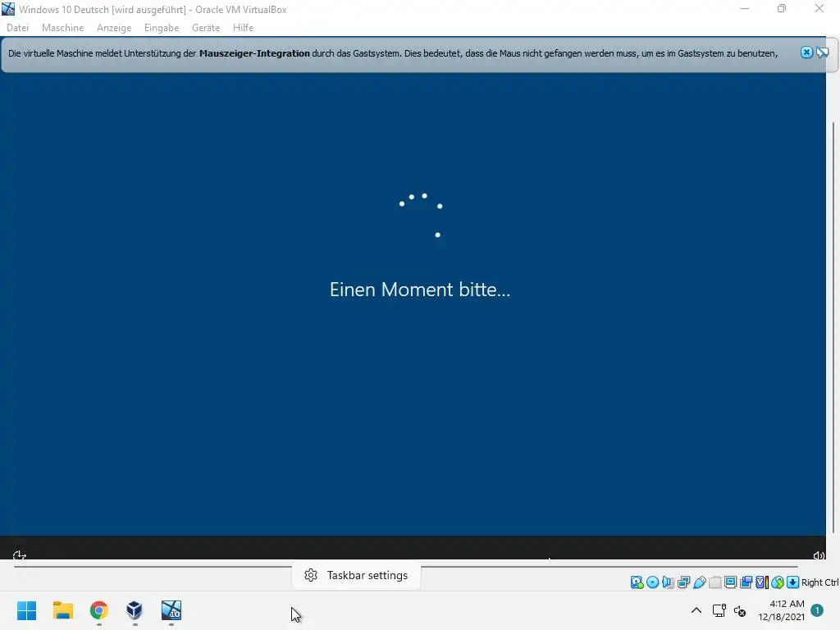The width and height of the screenshot is (840, 630).
Task: Dismiss the Mauszeiger-Integration notification
Action: tap(806, 52)
